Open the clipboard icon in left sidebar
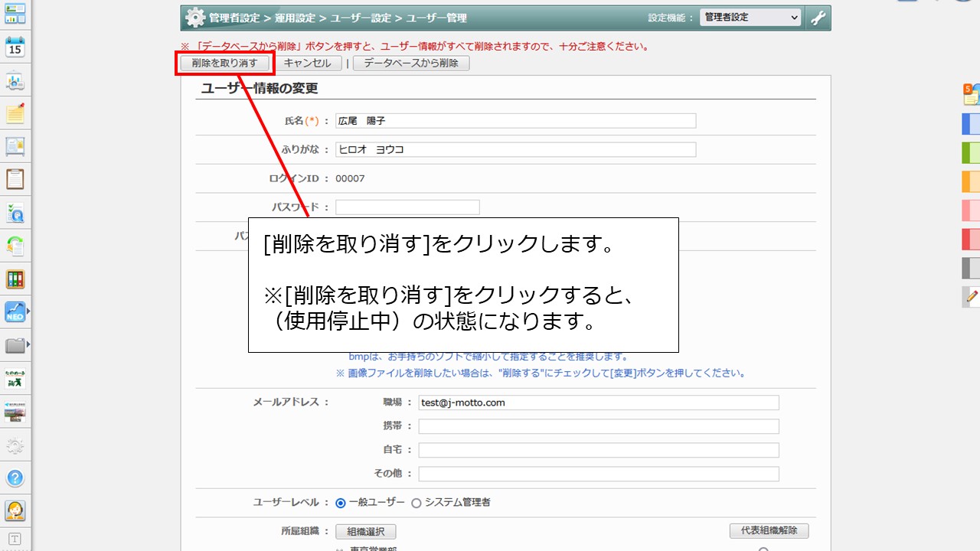 coord(15,179)
